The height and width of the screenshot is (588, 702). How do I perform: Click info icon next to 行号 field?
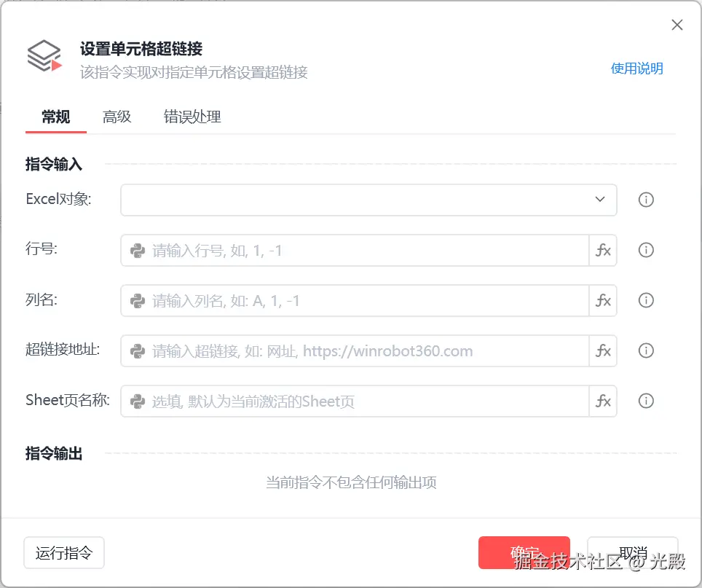coord(646,250)
